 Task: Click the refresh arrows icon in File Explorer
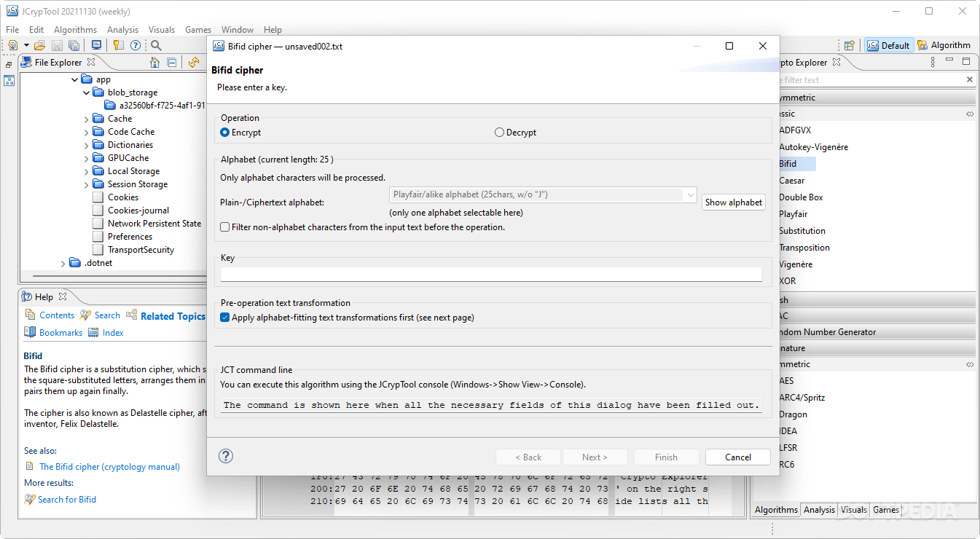click(x=193, y=63)
